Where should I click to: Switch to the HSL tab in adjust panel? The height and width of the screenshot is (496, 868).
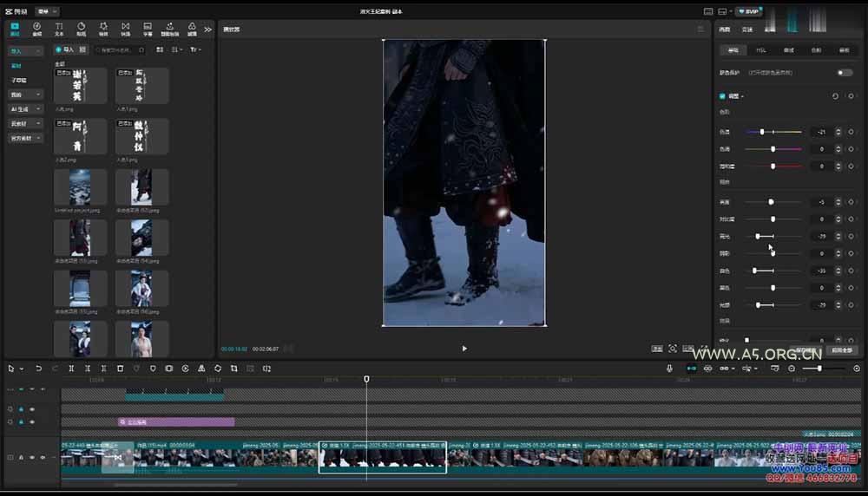point(760,50)
